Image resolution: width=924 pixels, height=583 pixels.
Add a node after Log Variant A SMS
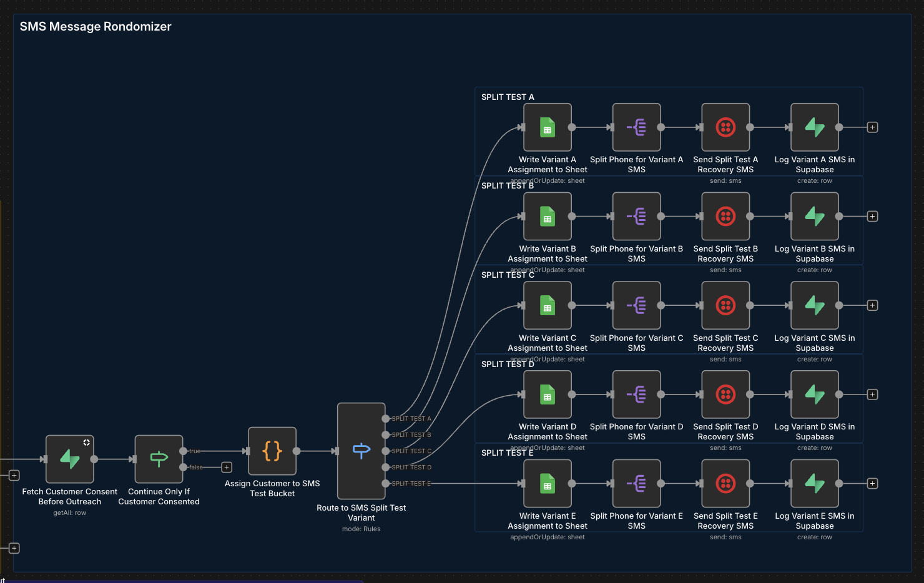click(x=873, y=127)
